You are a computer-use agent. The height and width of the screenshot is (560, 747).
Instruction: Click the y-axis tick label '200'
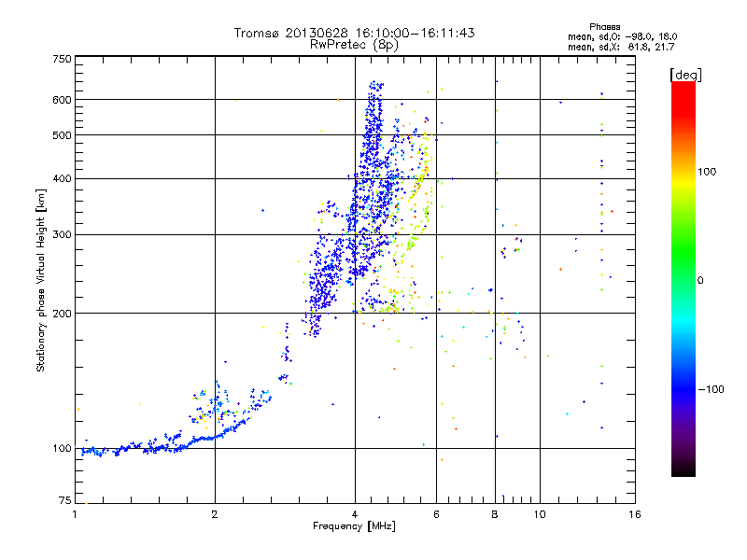[62, 314]
